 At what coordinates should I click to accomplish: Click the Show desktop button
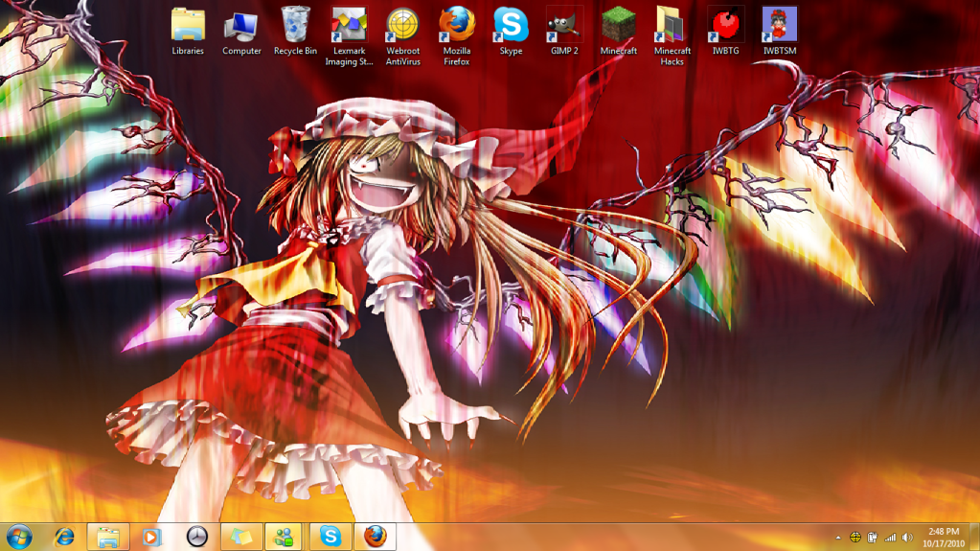point(975,538)
